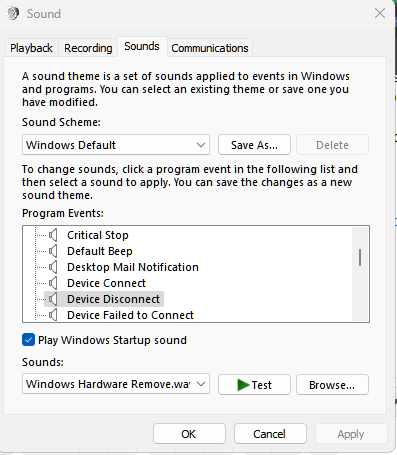Open the Sound Scheme dropdown
Screen dimensions: 397x455
click(x=116, y=145)
